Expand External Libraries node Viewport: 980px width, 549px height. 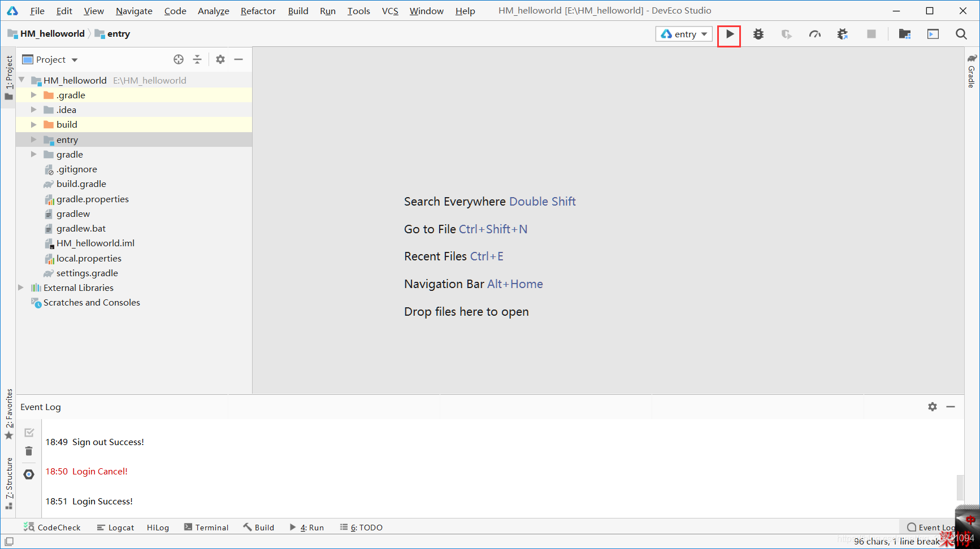(21, 287)
